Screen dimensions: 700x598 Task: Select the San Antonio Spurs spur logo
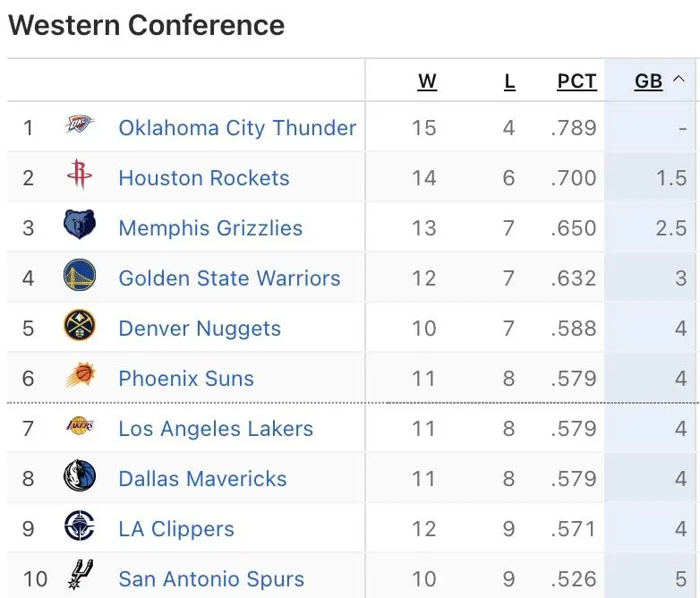[x=81, y=575]
